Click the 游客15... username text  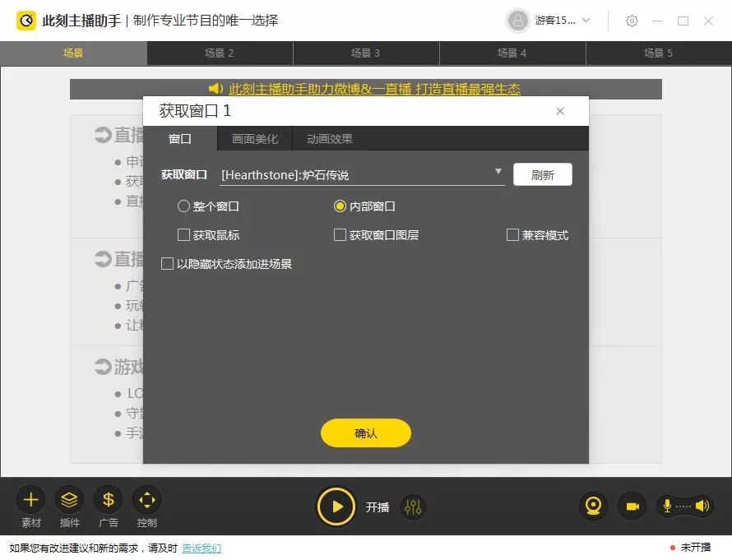pos(555,20)
